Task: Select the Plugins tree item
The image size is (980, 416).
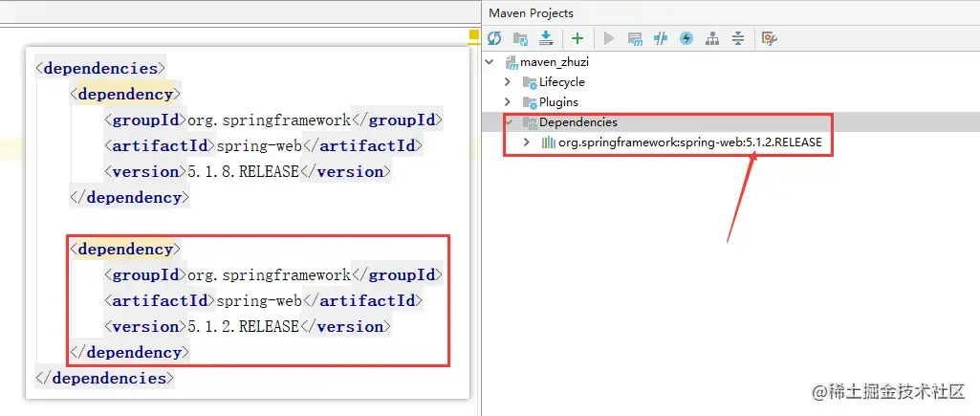Action: click(558, 102)
